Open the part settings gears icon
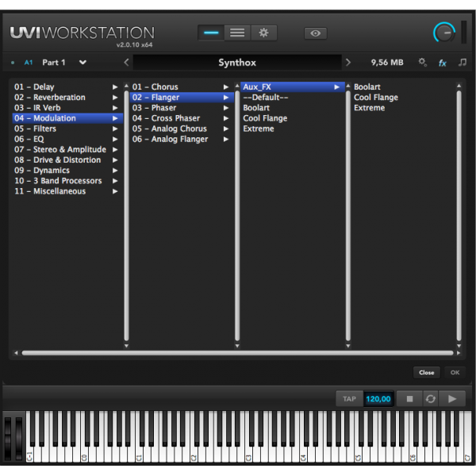Screen dimensions: 476x476 point(422,63)
